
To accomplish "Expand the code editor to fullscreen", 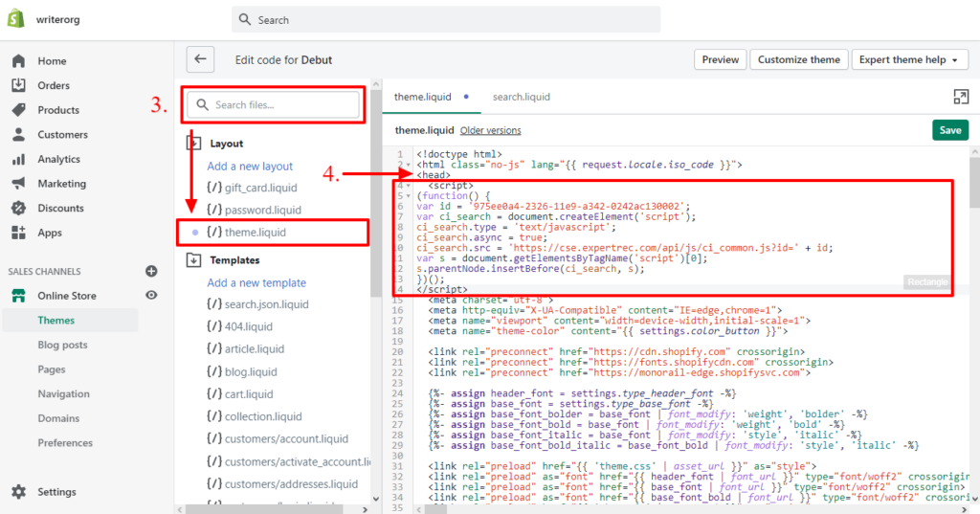I will 961,97.
